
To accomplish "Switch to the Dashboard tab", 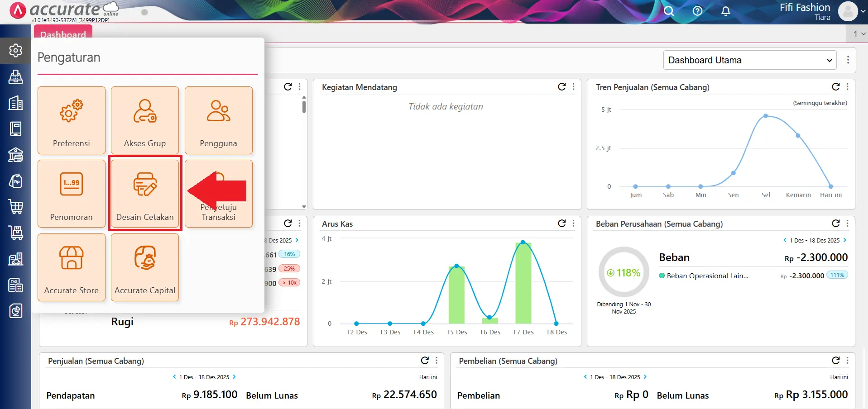I will (x=63, y=33).
